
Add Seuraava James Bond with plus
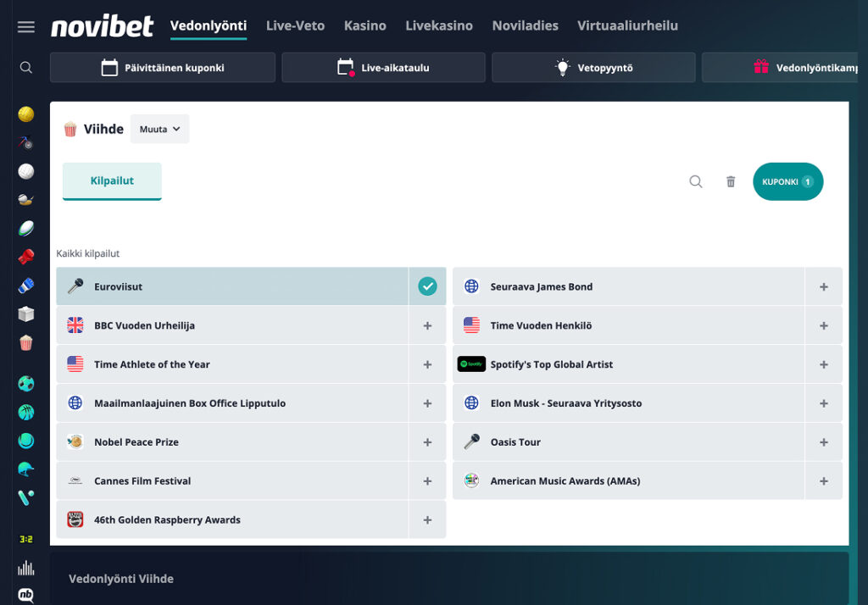pyautogui.click(x=823, y=286)
